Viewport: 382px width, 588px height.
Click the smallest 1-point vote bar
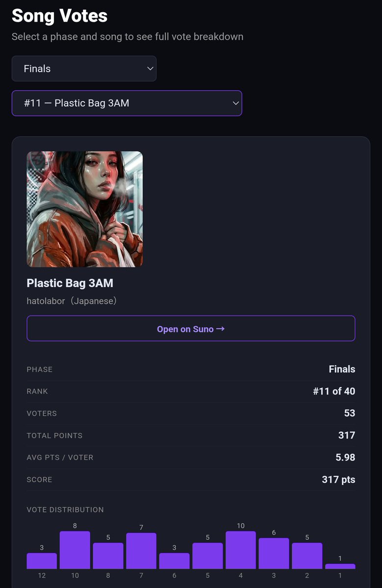[x=340, y=566]
